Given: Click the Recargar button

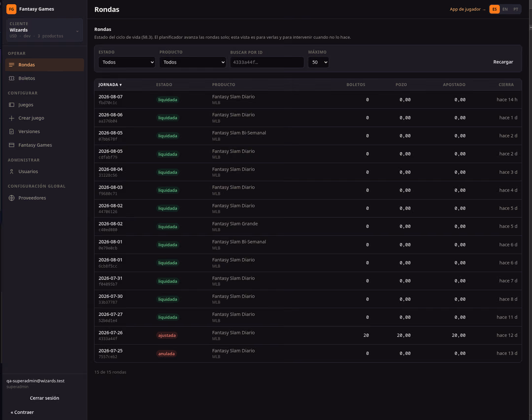Looking at the screenshot, I should (x=503, y=62).
